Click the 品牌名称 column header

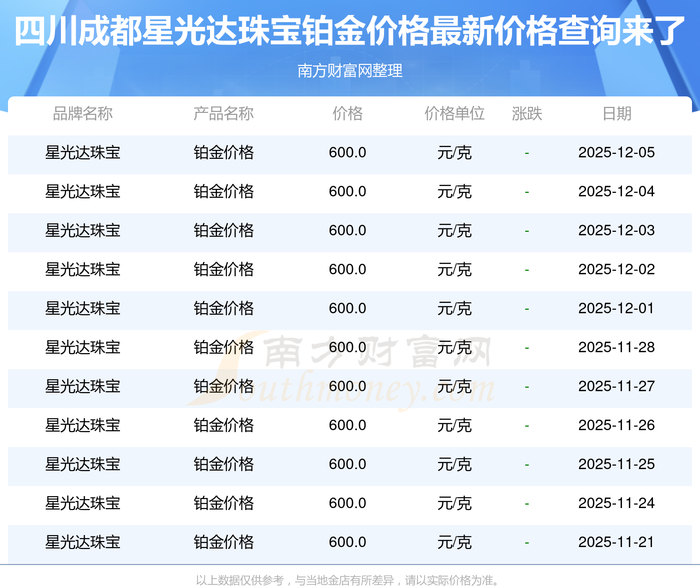82,114
